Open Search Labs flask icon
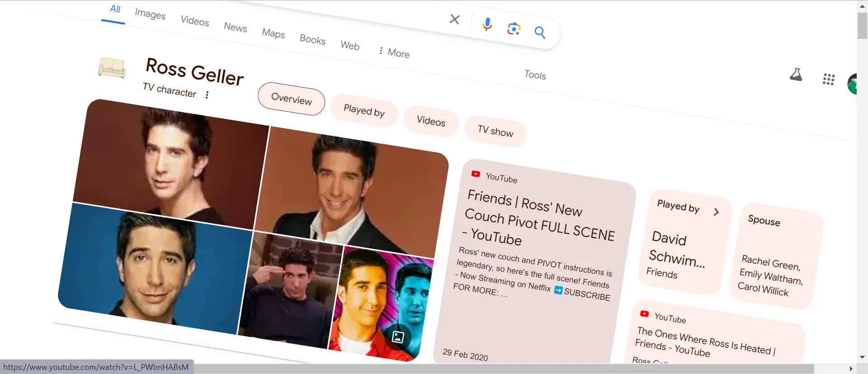The height and width of the screenshot is (374, 868). [796, 74]
